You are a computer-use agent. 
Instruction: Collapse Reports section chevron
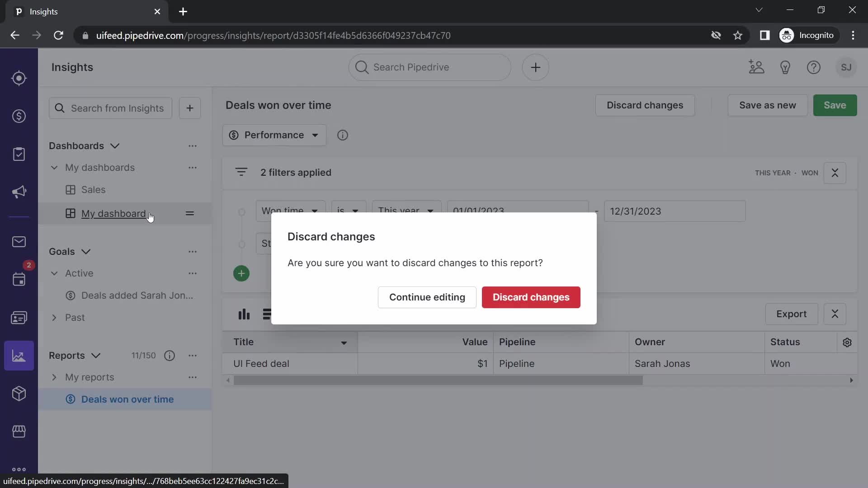96,356
